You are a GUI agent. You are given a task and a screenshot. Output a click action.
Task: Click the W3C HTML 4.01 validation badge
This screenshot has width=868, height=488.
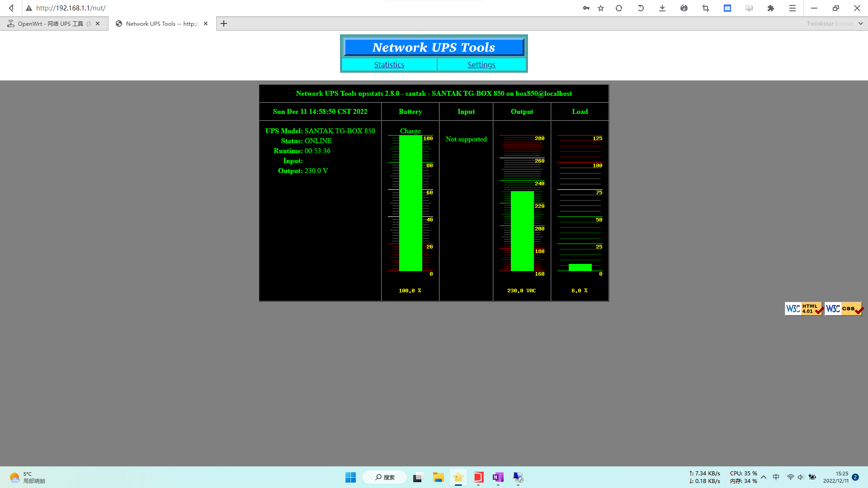(804, 309)
